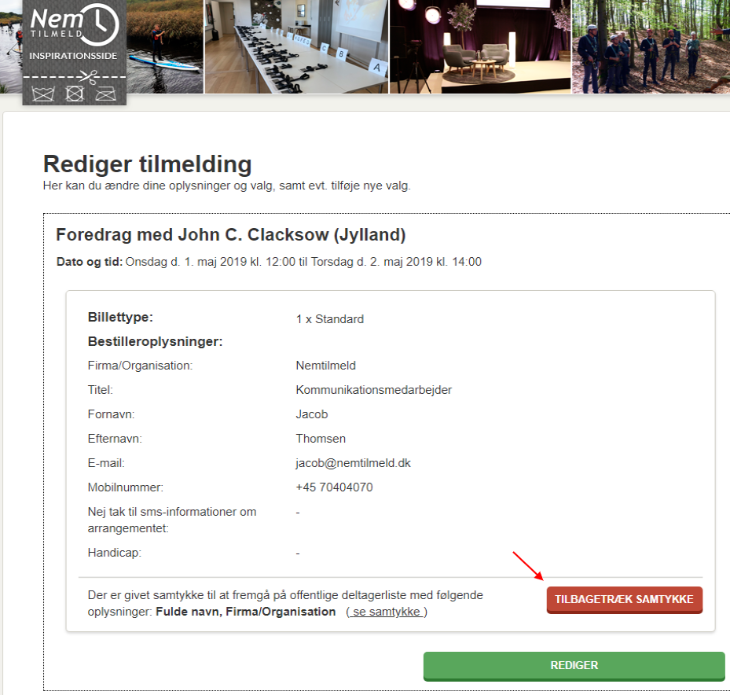
Task: Click the phone number +45 70404070
Action: [334, 487]
